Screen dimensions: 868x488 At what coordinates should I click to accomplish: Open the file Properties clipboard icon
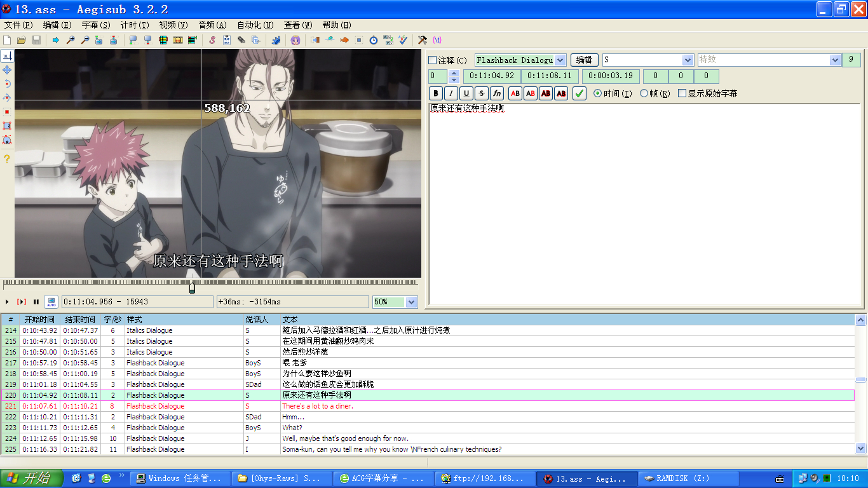pos(227,40)
